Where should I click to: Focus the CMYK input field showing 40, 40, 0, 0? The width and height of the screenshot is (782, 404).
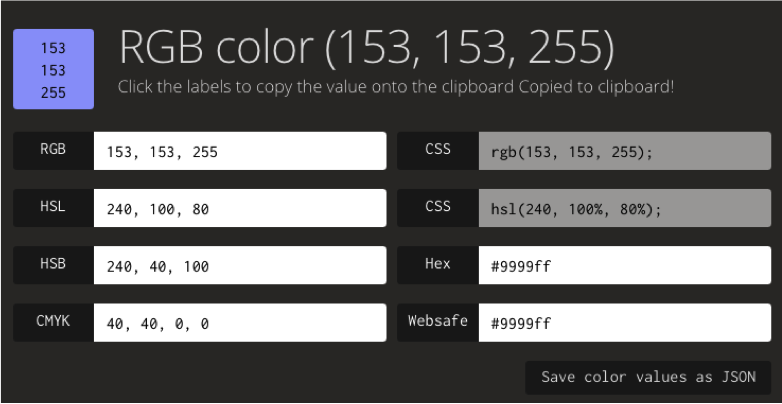click(240, 322)
